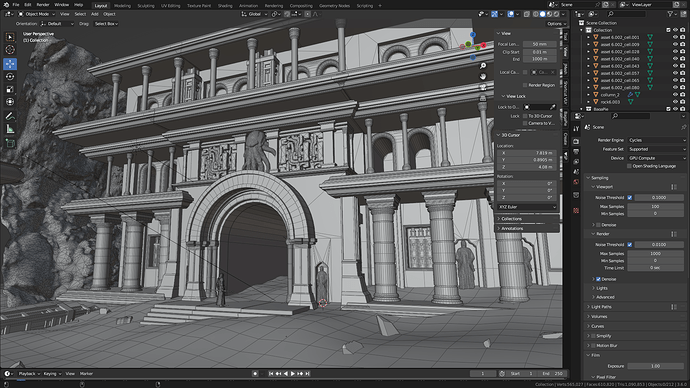690x388 pixels.
Task: Open the outliner filter funnel
Action: click(x=670, y=14)
